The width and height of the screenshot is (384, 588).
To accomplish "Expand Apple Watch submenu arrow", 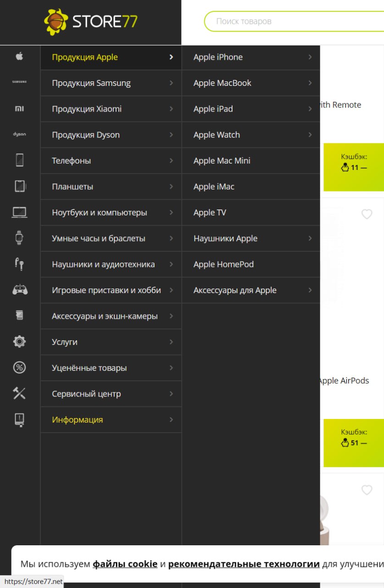I will pos(310,135).
